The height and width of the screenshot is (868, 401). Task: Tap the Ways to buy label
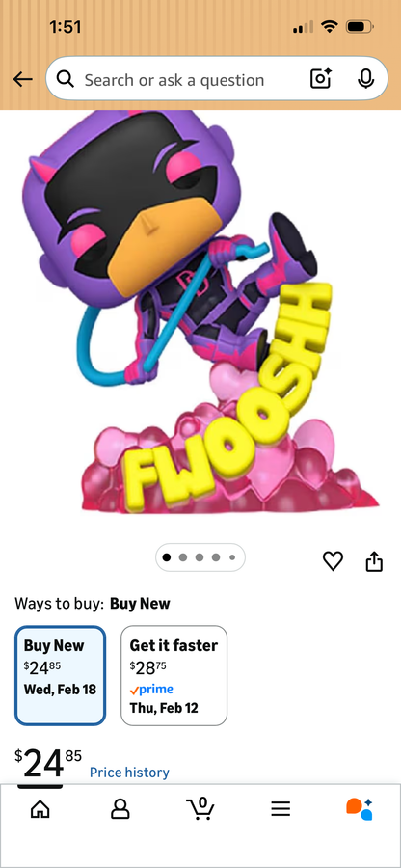click(59, 603)
